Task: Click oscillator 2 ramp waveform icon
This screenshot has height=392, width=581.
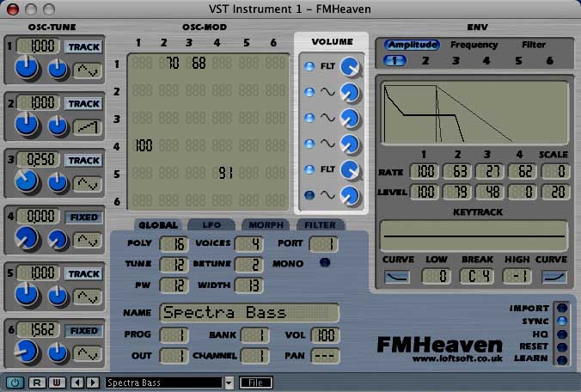Action: point(88,127)
